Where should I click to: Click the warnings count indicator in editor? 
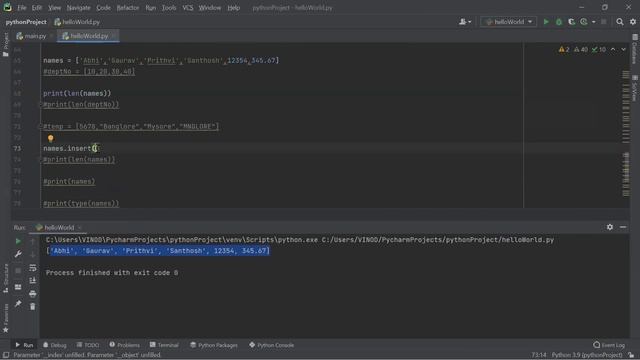(564, 49)
